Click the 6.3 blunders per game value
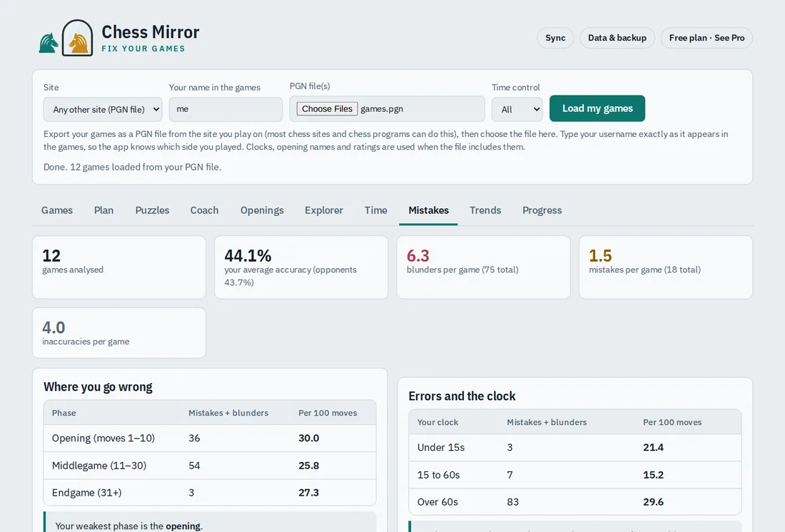The image size is (785, 532). pos(418,256)
